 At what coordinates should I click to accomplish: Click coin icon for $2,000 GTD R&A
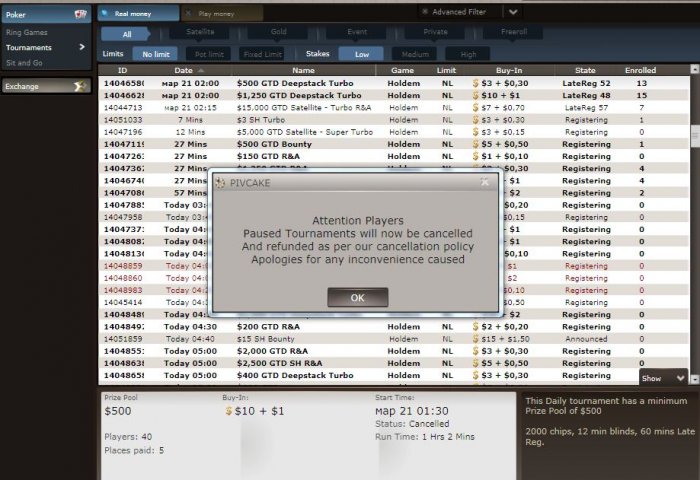(x=475, y=351)
